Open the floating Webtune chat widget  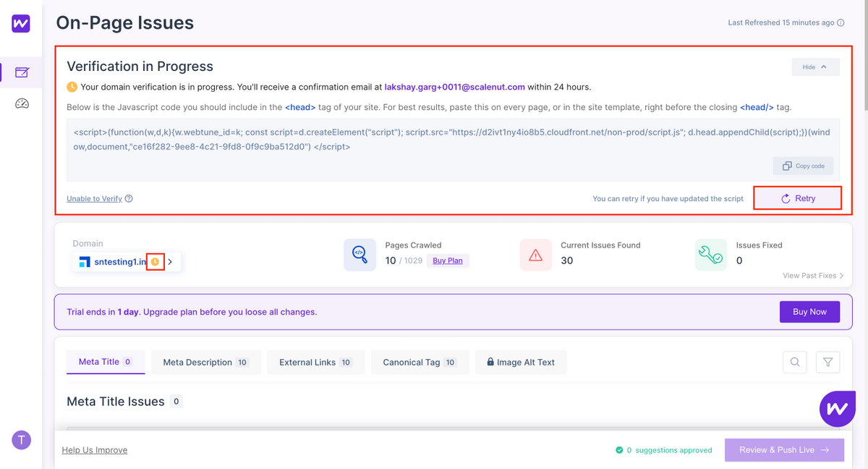tap(838, 409)
